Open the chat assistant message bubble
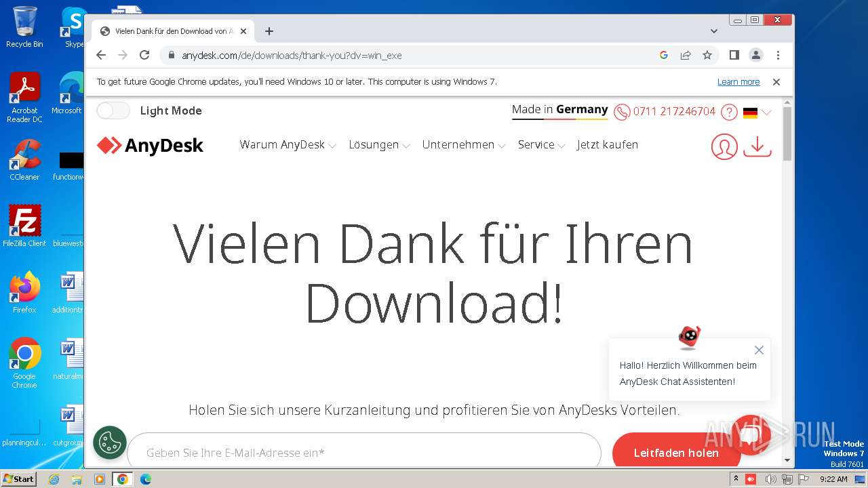 (x=688, y=373)
